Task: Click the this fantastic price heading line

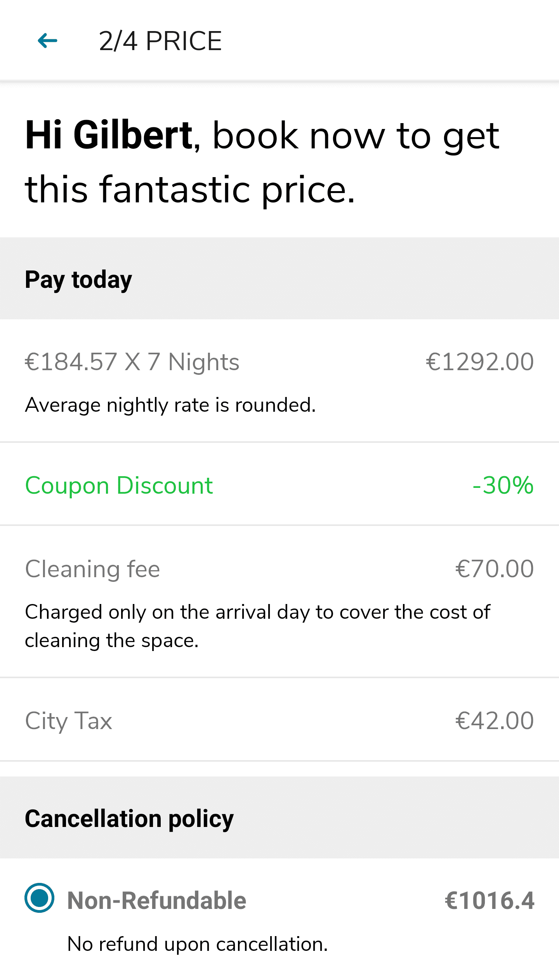Action: 190,189
